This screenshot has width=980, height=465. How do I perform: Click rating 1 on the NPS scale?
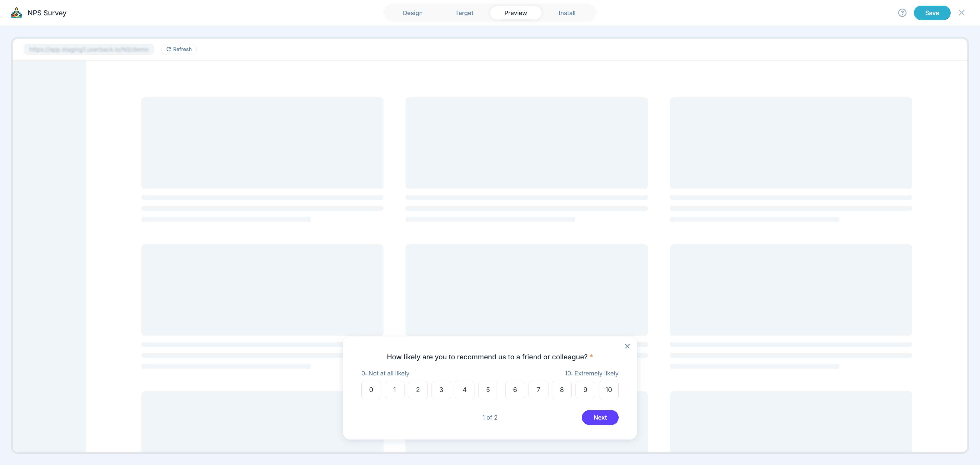[x=394, y=390]
